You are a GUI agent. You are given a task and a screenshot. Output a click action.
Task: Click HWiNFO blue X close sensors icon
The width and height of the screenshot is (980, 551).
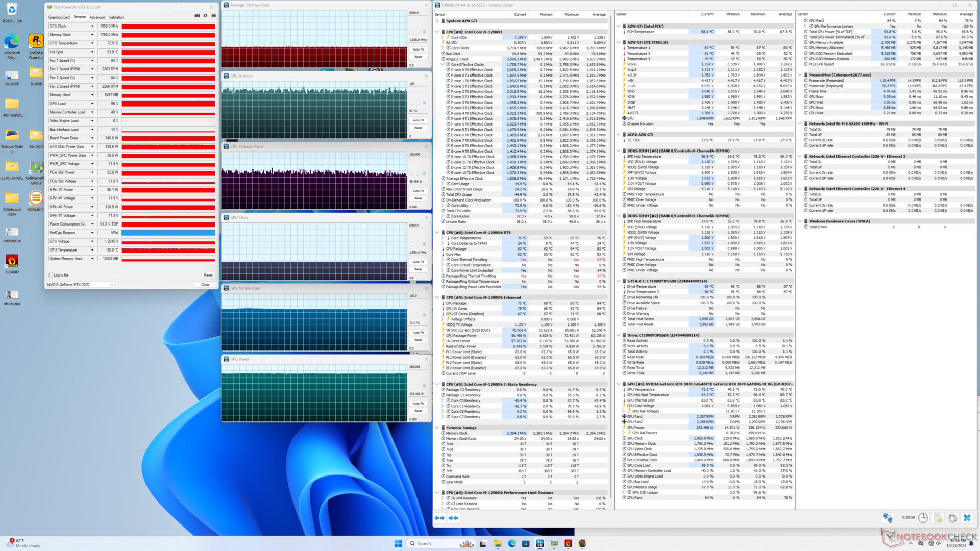pyautogui.click(x=967, y=518)
